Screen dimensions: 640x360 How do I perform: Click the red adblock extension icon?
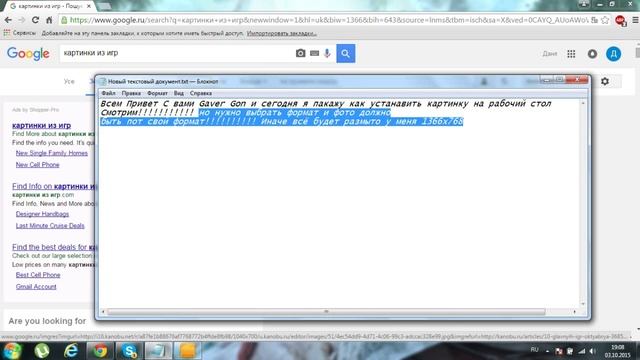[x=620, y=20]
